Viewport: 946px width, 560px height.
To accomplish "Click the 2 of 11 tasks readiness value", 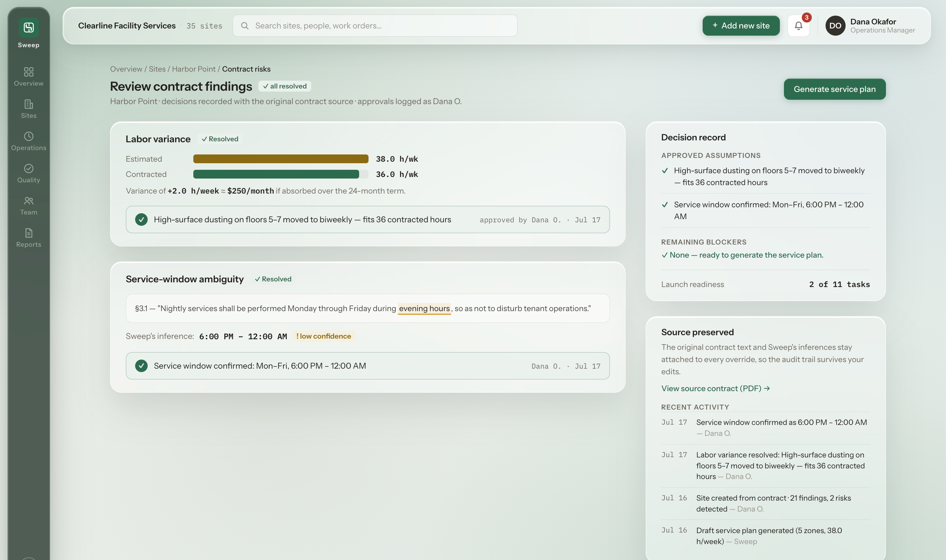I will coord(839,285).
